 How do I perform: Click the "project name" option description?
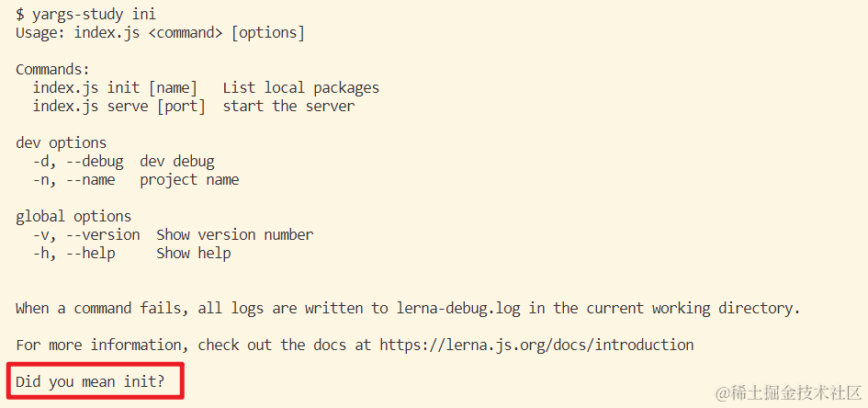(x=189, y=179)
